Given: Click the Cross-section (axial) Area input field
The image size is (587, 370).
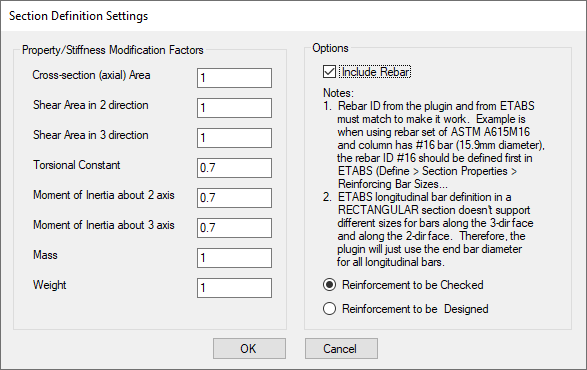Looking at the screenshot, I should pyautogui.click(x=234, y=78).
